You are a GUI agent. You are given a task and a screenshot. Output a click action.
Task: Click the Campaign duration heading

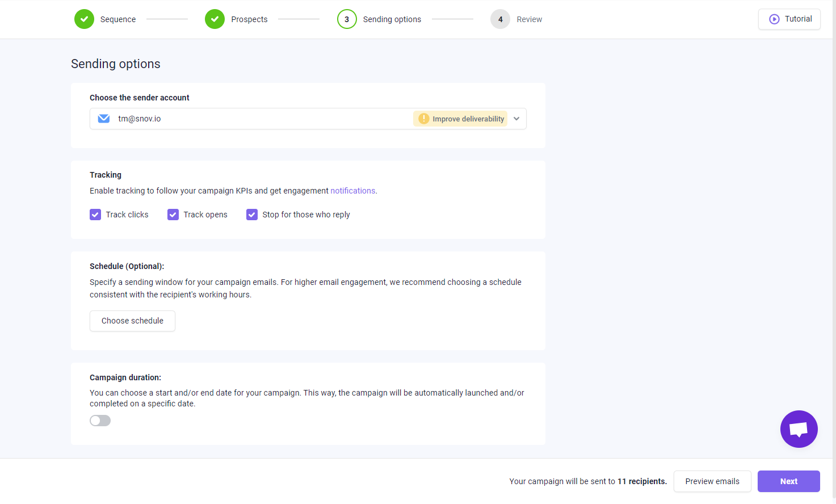tap(125, 377)
